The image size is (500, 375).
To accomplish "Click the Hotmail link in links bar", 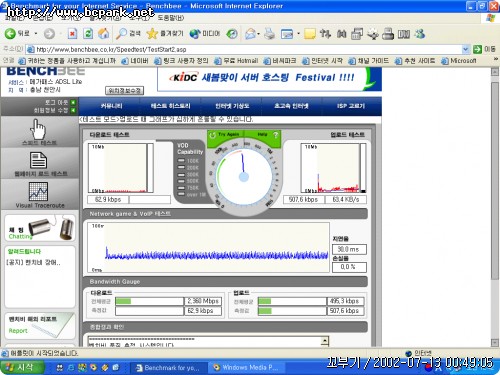I will (236, 61).
